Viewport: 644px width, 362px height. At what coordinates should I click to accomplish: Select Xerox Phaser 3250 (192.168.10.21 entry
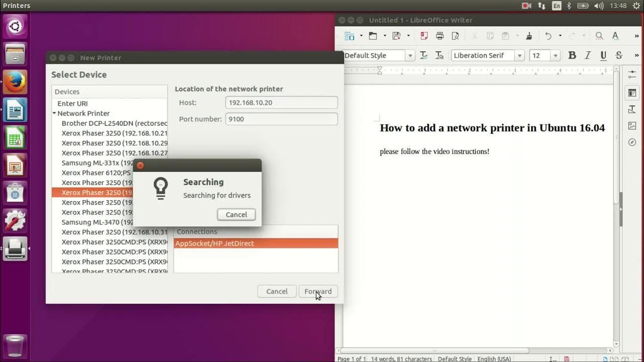click(110, 133)
